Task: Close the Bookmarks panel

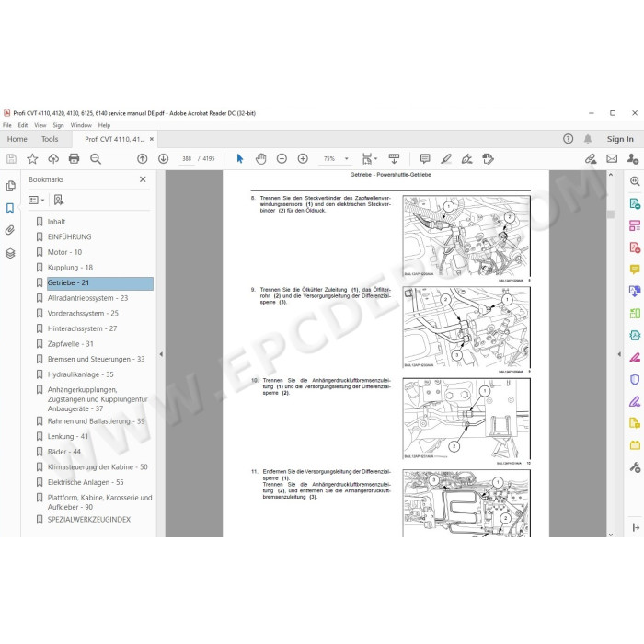Action: pyautogui.click(x=143, y=179)
